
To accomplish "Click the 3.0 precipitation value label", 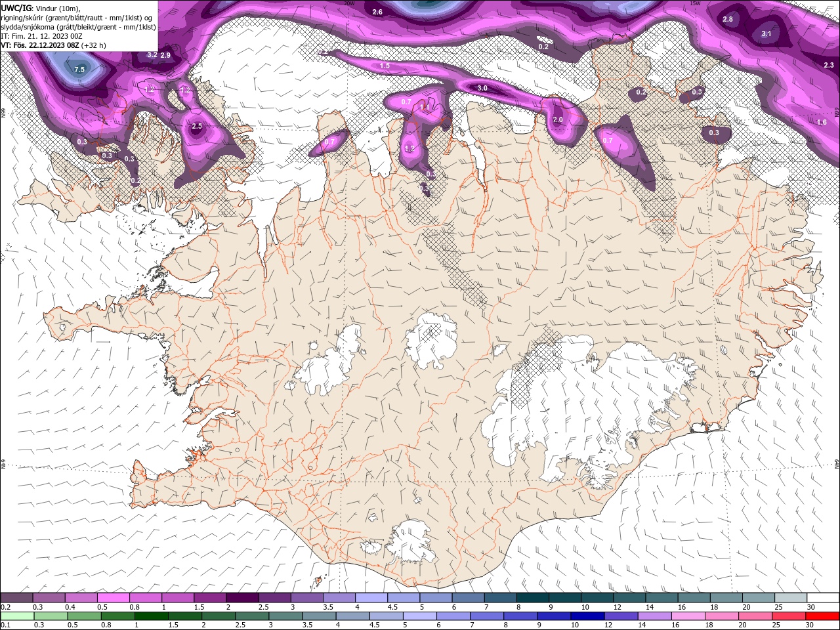I will point(482,88).
